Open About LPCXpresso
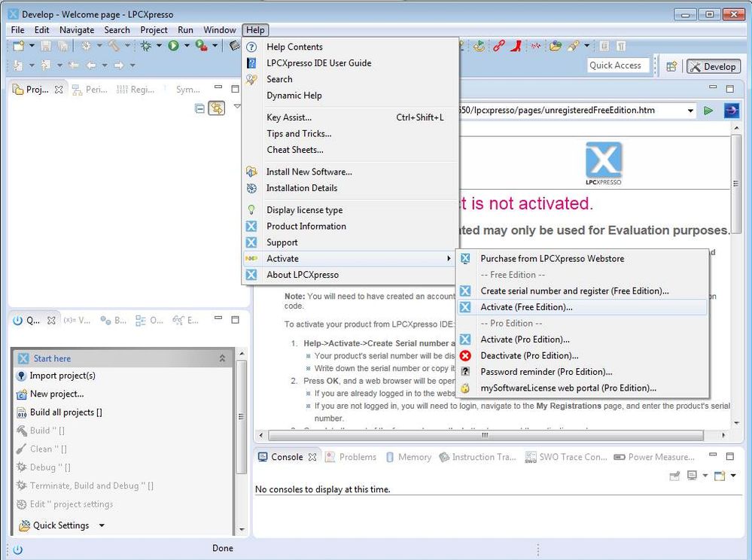752x560 pixels. click(351, 275)
